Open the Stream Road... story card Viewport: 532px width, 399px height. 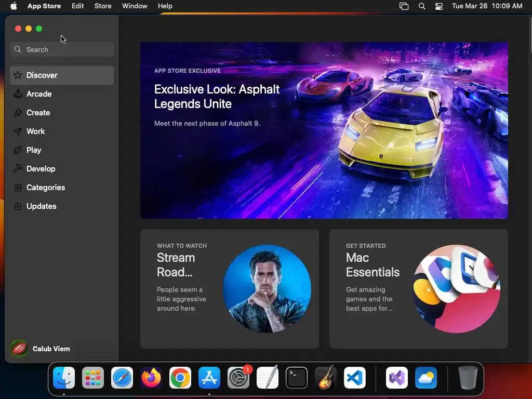[x=229, y=289]
